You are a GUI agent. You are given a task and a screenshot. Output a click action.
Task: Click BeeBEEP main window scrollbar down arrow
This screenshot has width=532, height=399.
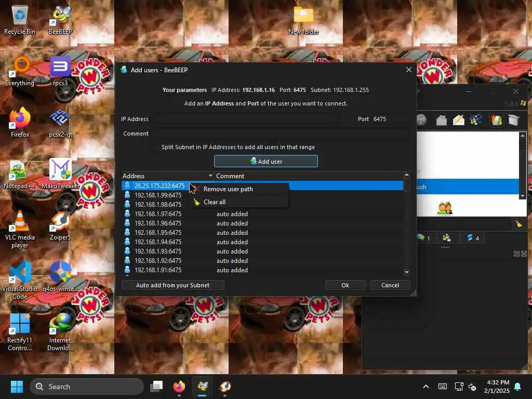tap(523, 196)
